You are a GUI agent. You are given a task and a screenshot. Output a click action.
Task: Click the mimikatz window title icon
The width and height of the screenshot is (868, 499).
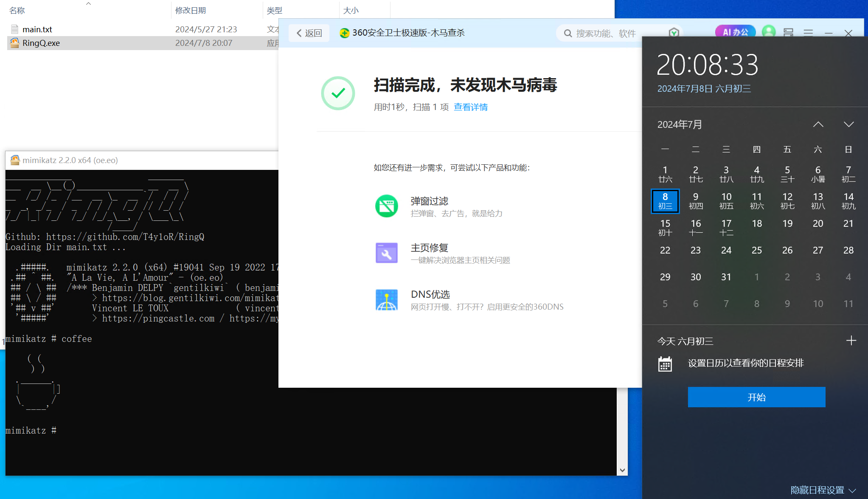pos(15,160)
